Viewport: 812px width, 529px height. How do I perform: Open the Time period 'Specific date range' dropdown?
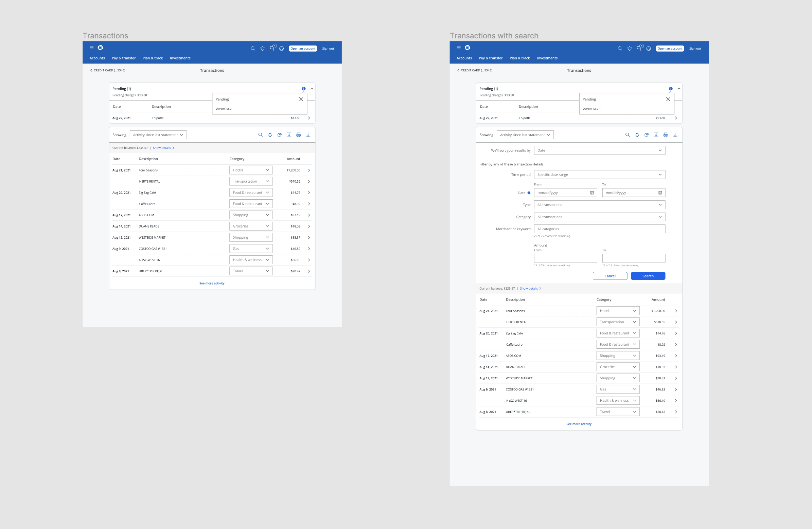coord(599,175)
